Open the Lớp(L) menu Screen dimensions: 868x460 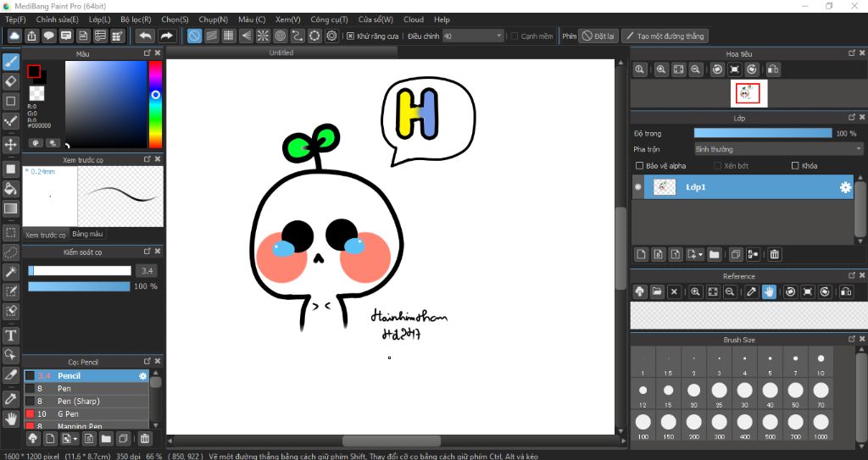pyautogui.click(x=100, y=19)
